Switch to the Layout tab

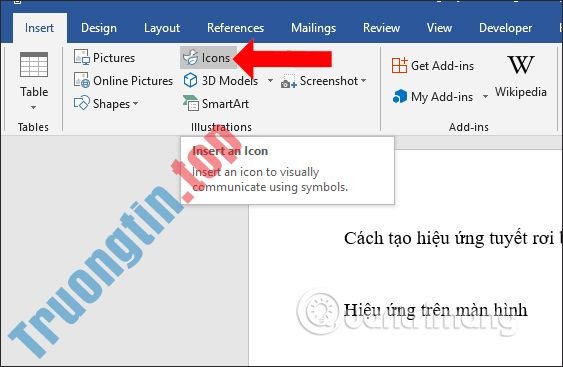tap(162, 28)
